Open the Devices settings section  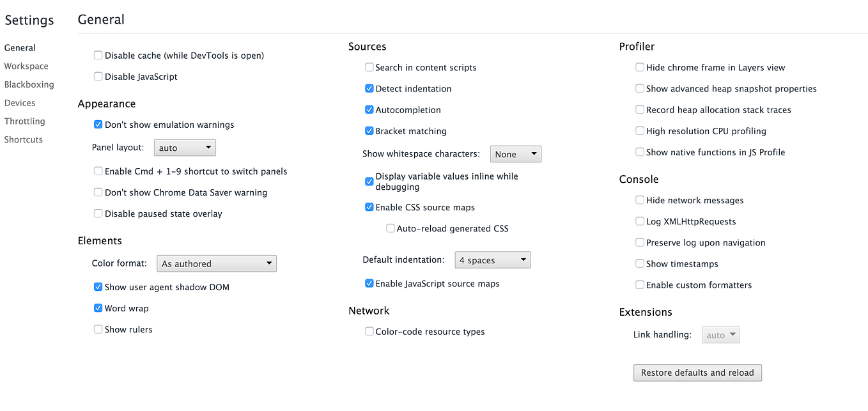point(20,102)
